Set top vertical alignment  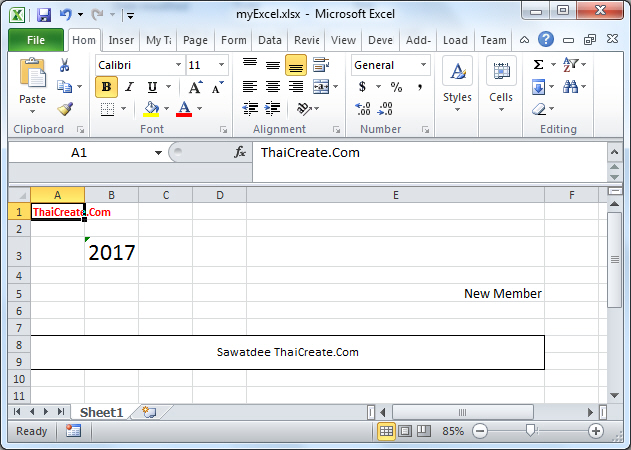tap(250, 64)
